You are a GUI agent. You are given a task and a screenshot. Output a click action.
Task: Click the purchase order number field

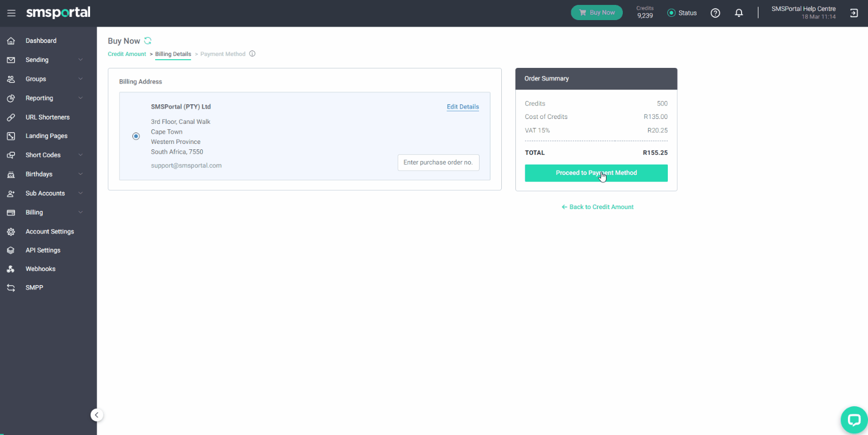pyautogui.click(x=438, y=162)
